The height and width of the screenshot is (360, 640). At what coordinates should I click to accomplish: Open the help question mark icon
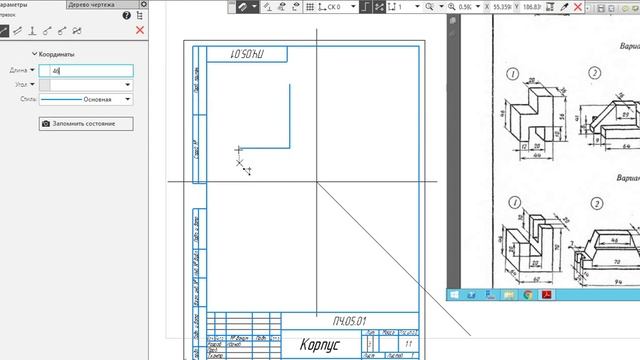(127, 16)
